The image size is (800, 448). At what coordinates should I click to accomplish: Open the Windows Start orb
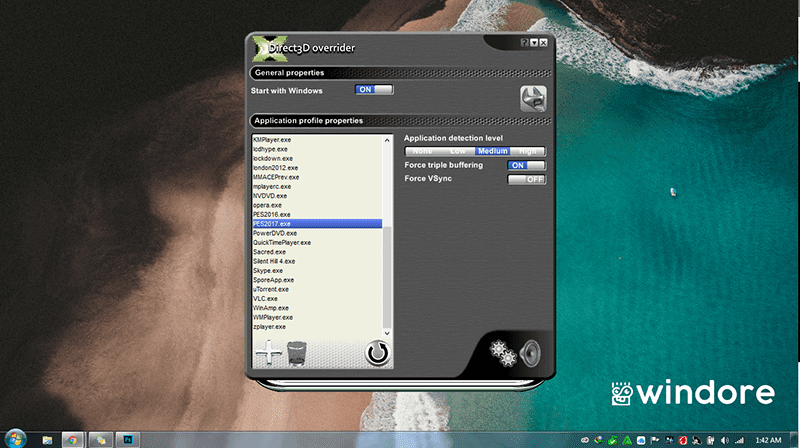(x=15, y=439)
